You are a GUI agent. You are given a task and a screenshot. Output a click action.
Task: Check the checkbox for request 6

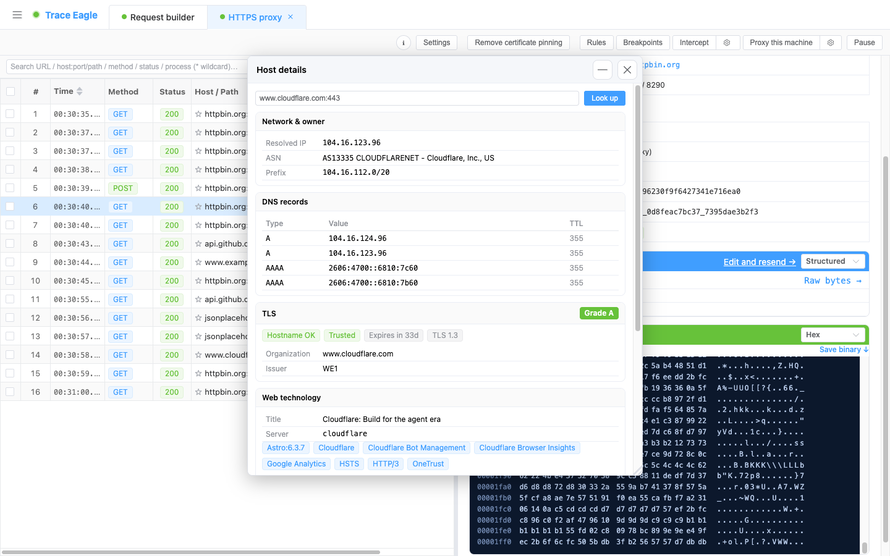(10, 207)
